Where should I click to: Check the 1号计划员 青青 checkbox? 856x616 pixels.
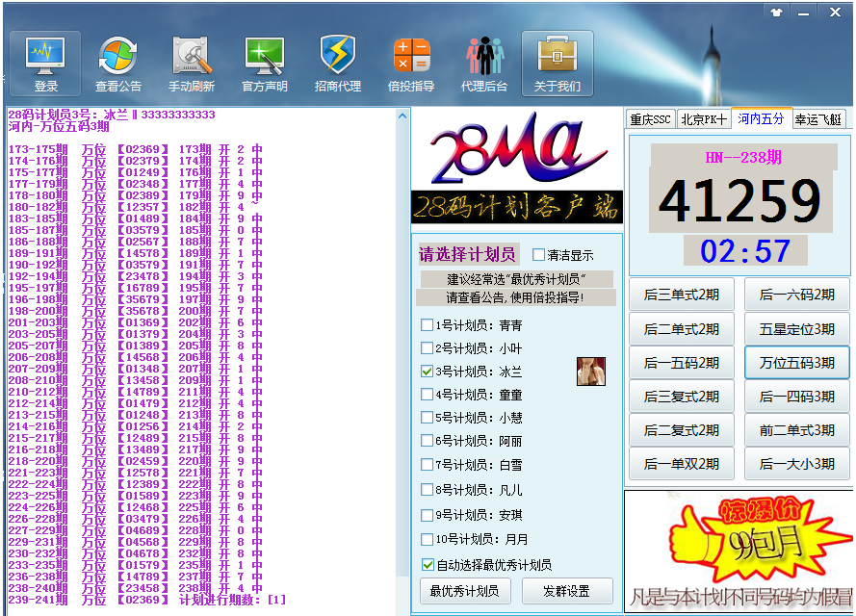coord(428,325)
